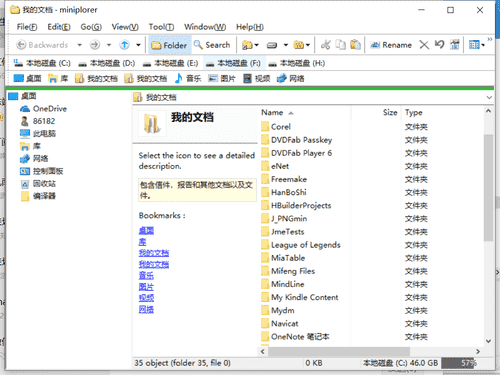Click the 库 shortcut in the bookmark bar
The image size is (500, 375).
click(x=58, y=79)
